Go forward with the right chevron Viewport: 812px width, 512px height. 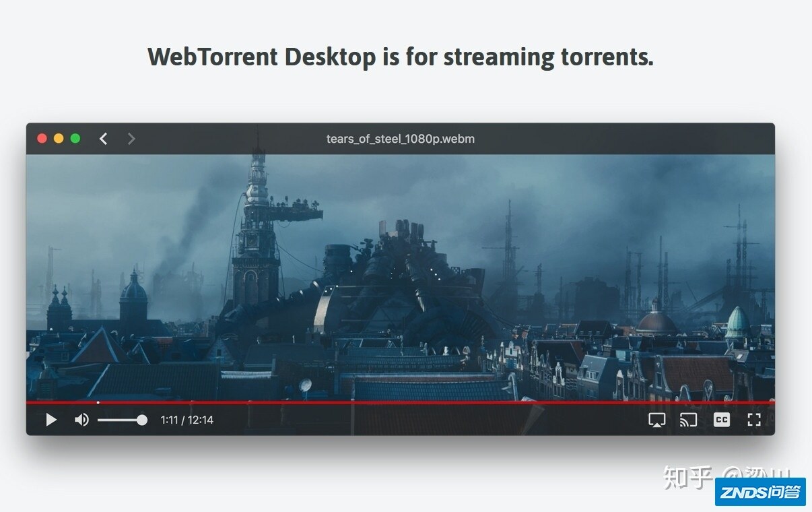pyautogui.click(x=131, y=139)
